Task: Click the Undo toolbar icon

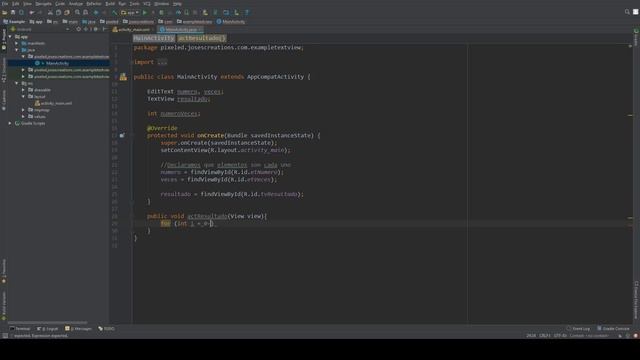Action: pos(32,13)
